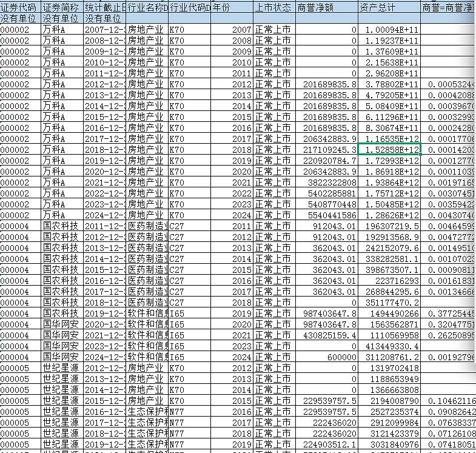476x453 pixels.
Task: Click the asset value 1.19237E+11
Action: pos(389,41)
